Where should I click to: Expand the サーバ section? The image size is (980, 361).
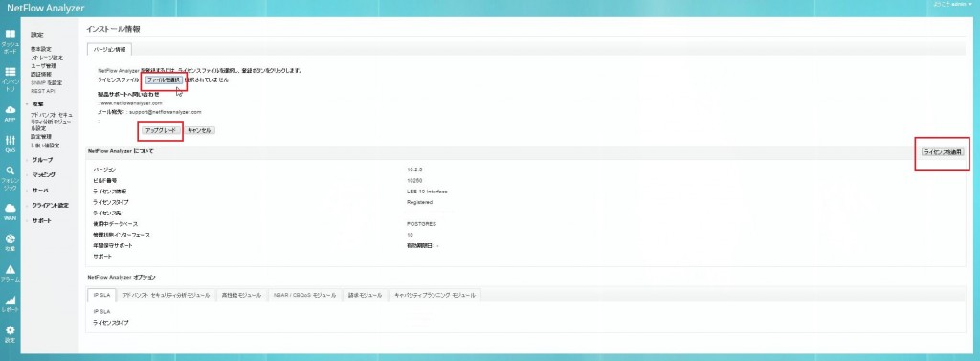tap(40, 191)
